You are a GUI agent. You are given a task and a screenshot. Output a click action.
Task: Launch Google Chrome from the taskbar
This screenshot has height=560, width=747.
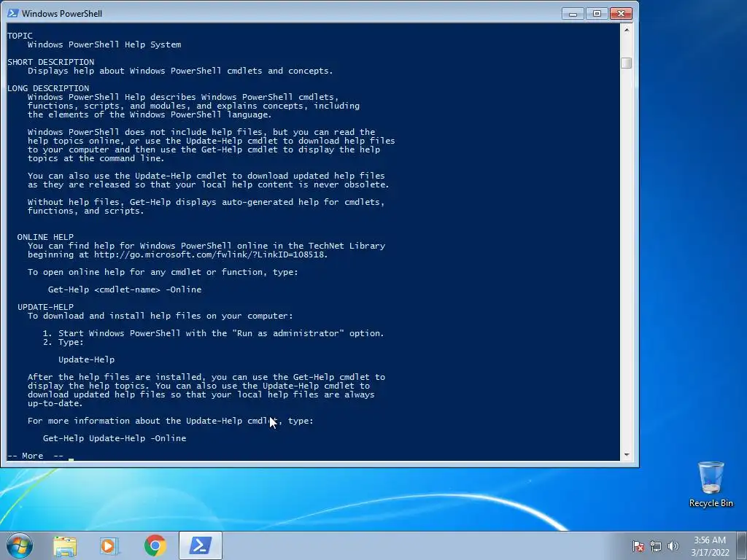tap(155, 545)
